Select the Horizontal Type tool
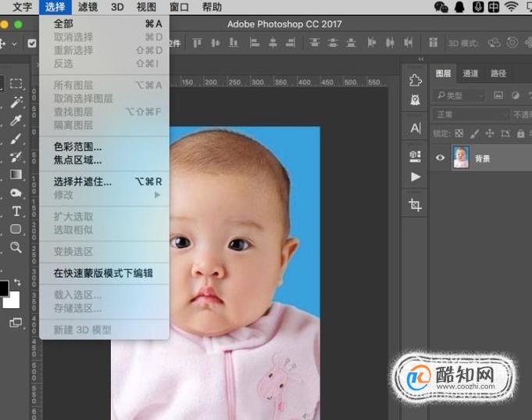This screenshot has height=420, width=532. [16, 211]
